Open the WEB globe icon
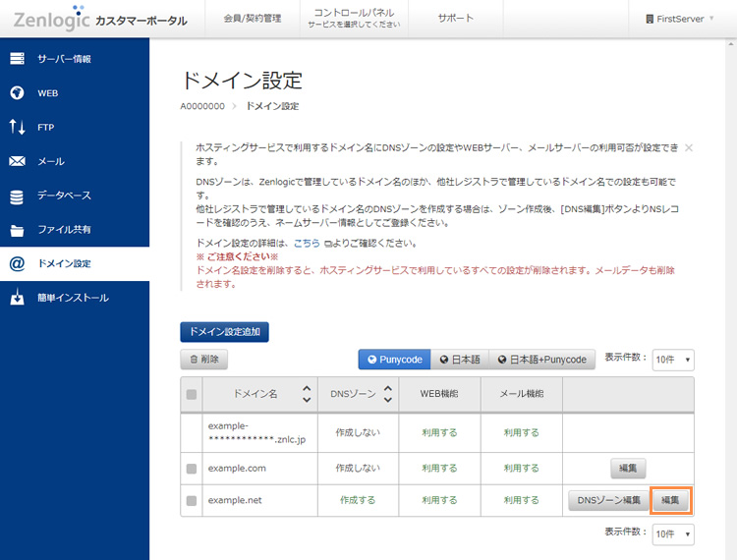The height and width of the screenshot is (560, 737). [17, 93]
